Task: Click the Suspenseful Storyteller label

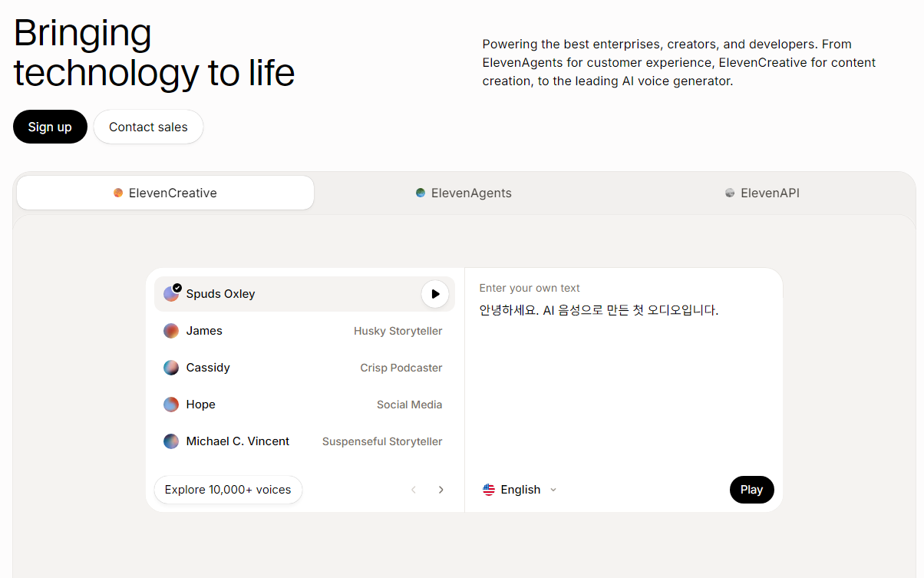Action: (382, 441)
